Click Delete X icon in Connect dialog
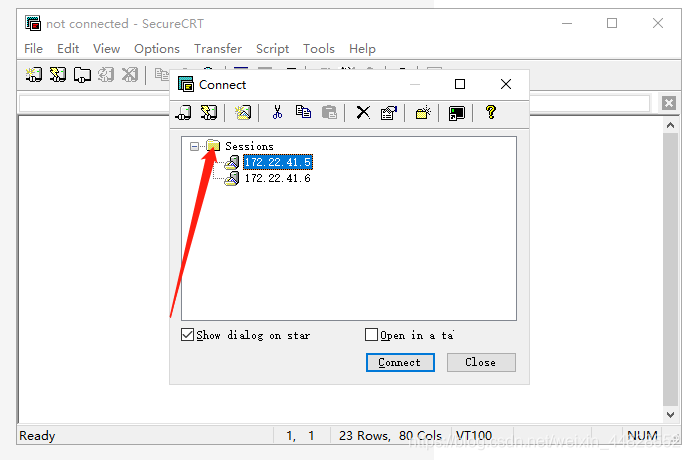Screen dimensions: 690x460 363,113
